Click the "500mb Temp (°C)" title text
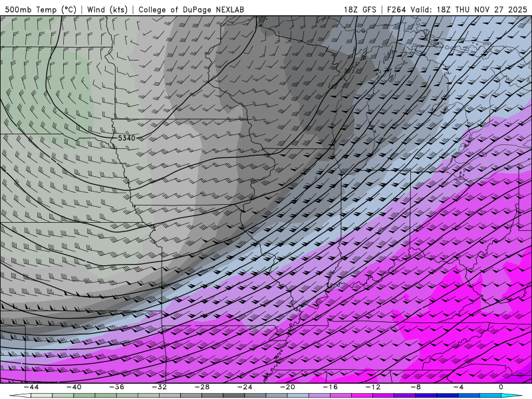 pos(41,9)
